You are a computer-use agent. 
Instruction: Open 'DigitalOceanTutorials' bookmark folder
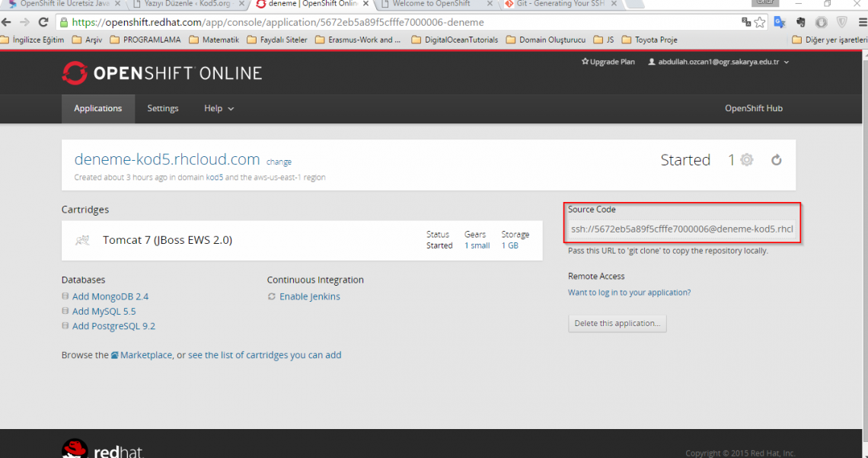[x=455, y=40]
